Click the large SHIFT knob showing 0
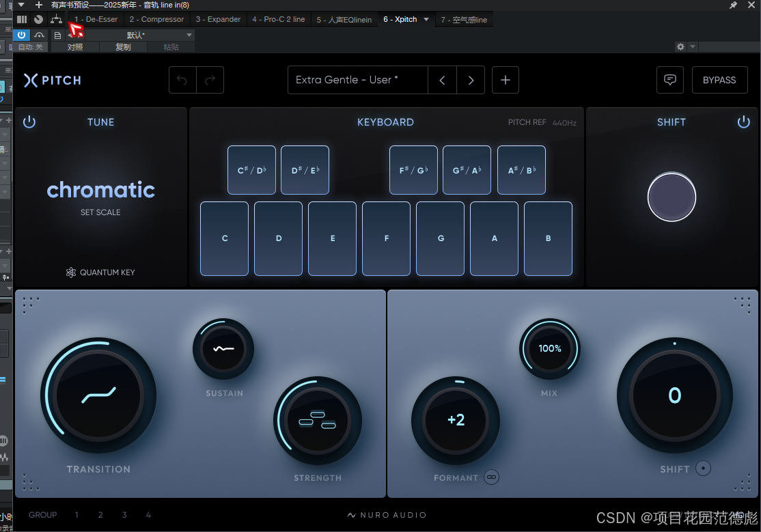Viewport: 761px width, 532px height. coord(675,395)
